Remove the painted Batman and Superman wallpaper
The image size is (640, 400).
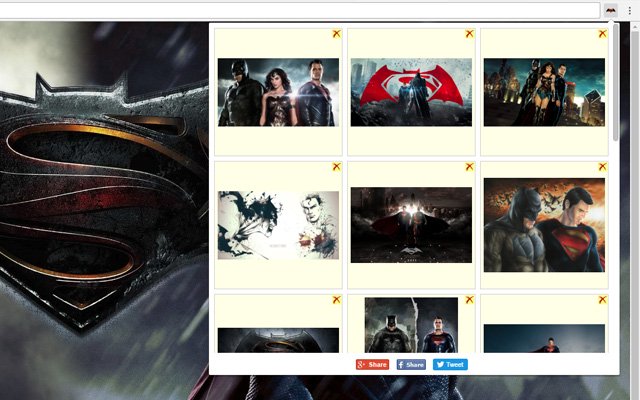pyautogui.click(x=602, y=167)
